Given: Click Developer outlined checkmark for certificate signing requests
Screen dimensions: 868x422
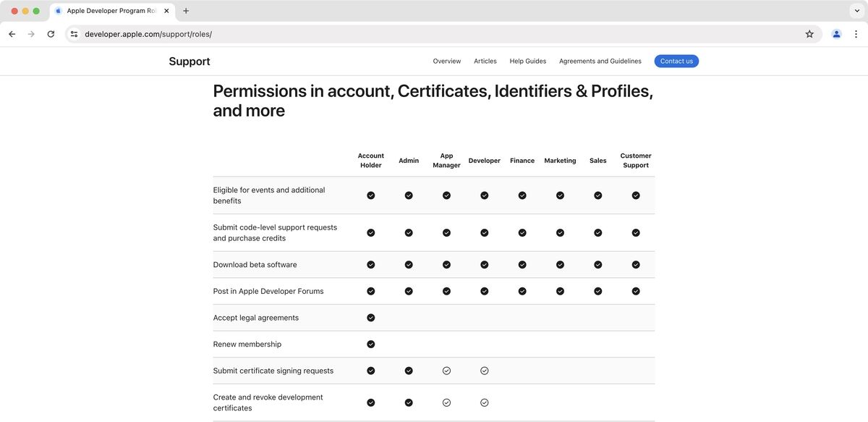Looking at the screenshot, I should click(485, 371).
